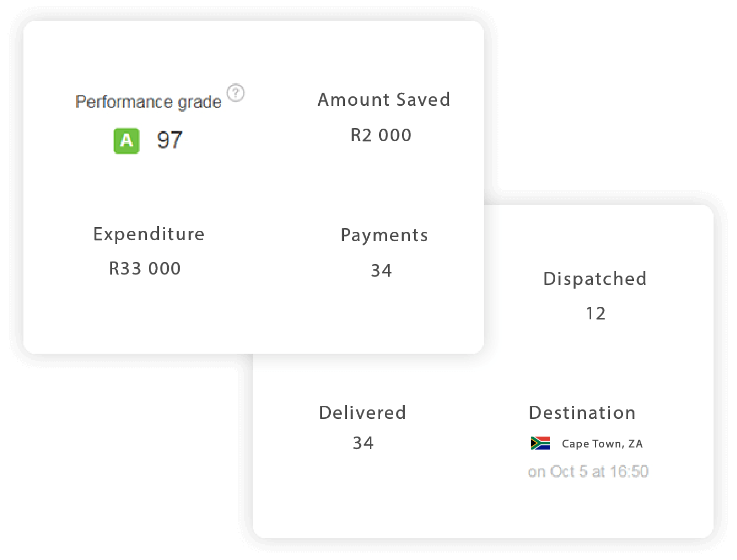Click the Delivered count 34
Screen dimensions: 737x560
[x=363, y=443]
